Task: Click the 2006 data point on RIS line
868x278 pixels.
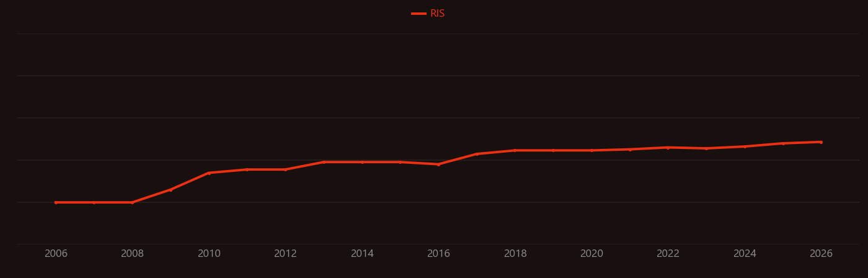Action: coord(56,202)
